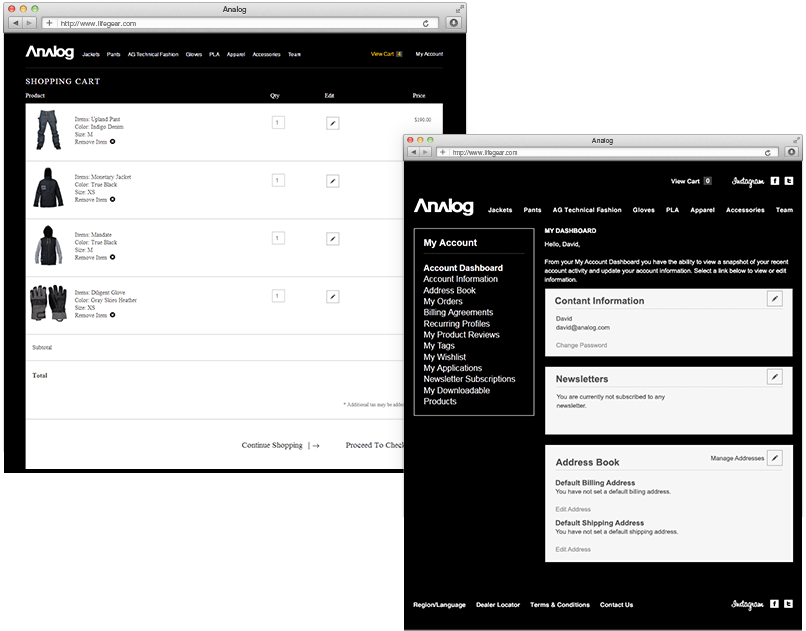The image size is (806, 631).
Task: Open Region/Language in the footer
Action: (x=439, y=605)
